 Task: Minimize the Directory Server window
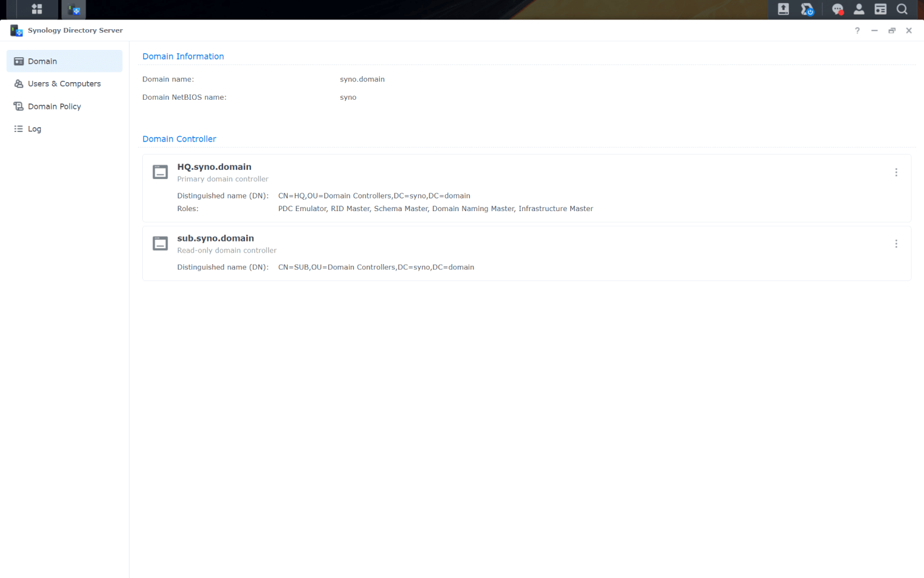[x=874, y=30]
